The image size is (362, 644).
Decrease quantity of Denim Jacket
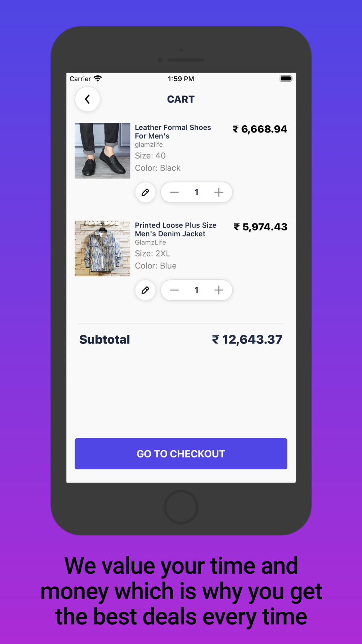tap(174, 290)
